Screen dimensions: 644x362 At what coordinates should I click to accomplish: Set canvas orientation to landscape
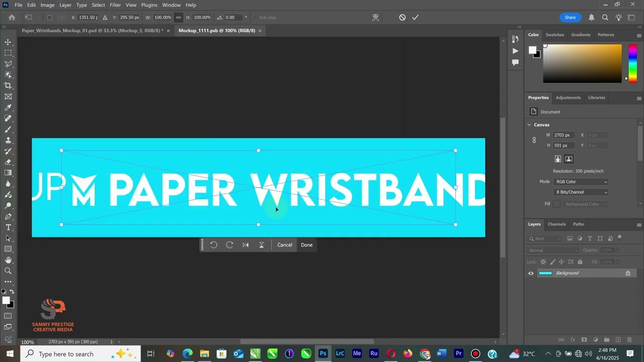point(569,159)
